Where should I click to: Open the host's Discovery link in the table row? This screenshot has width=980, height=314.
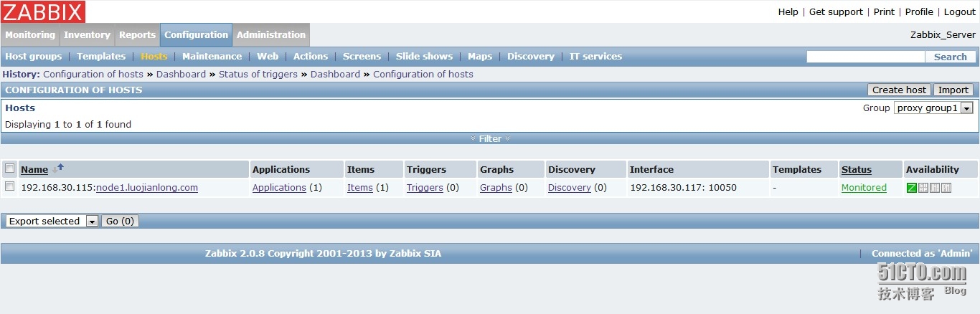570,188
